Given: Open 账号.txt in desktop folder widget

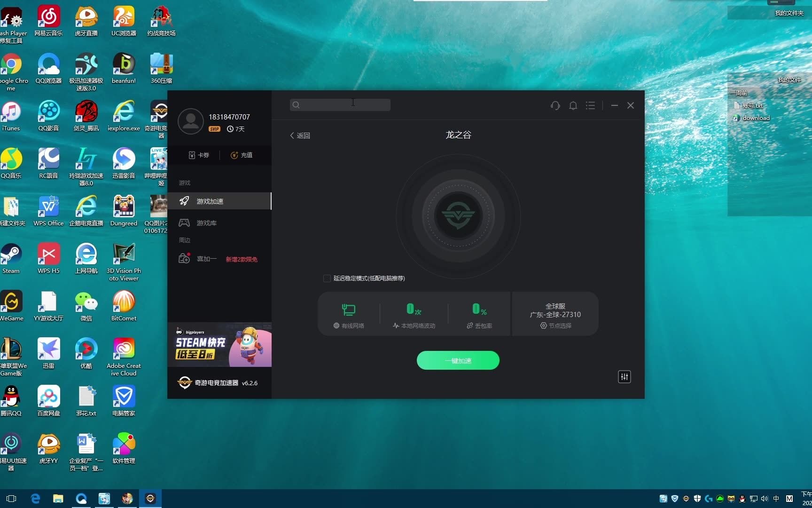Looking at the screenshot, I should click(748, 106).
